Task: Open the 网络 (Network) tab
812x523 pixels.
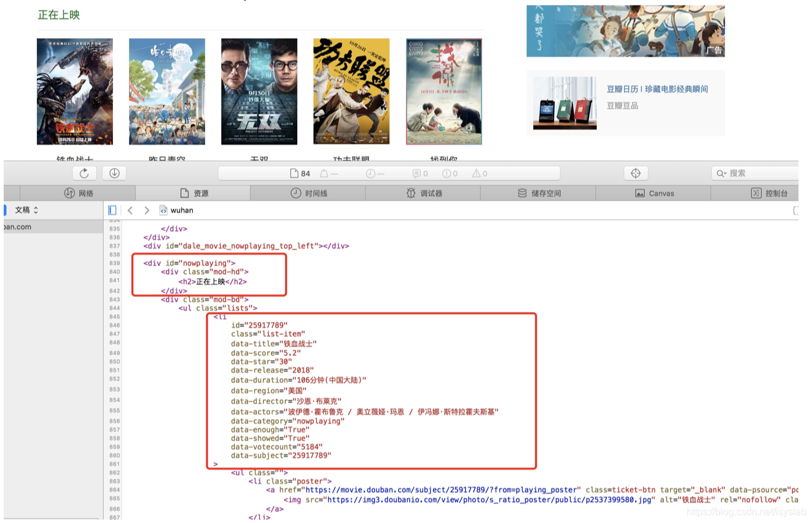Action: pos(79,193)
